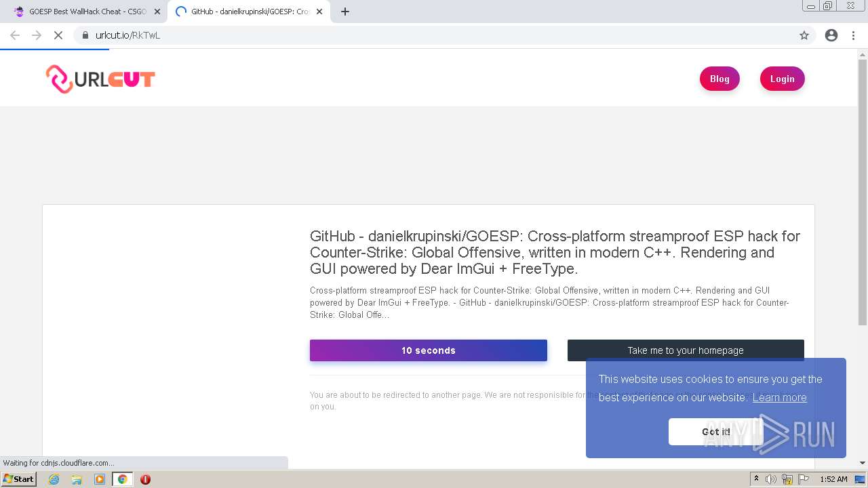Screen dimensions: 868x488
Task: Click the scrollbar down arrow
Action: (x=863, y=463)
